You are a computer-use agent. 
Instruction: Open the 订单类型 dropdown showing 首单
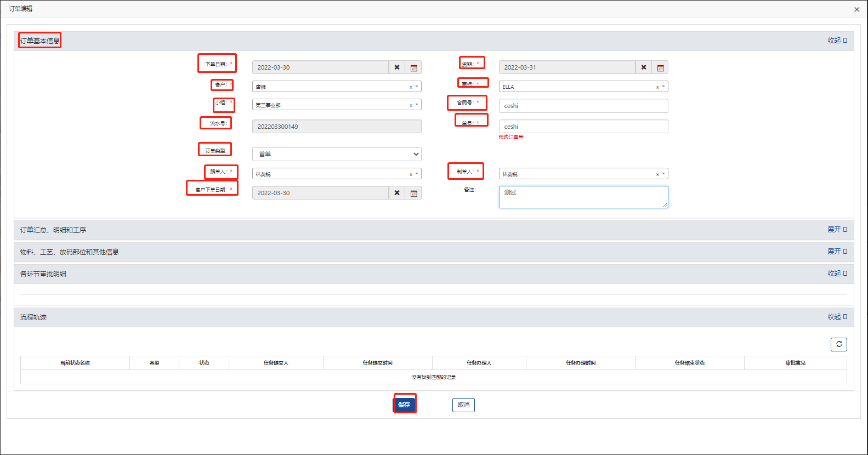tap(337, 154)
